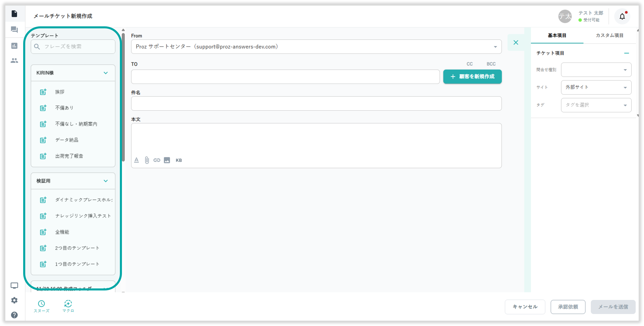Collapse the KIRIN様 template folder
The height and width of the screenshot is (326, 644).
click(106, 73)
